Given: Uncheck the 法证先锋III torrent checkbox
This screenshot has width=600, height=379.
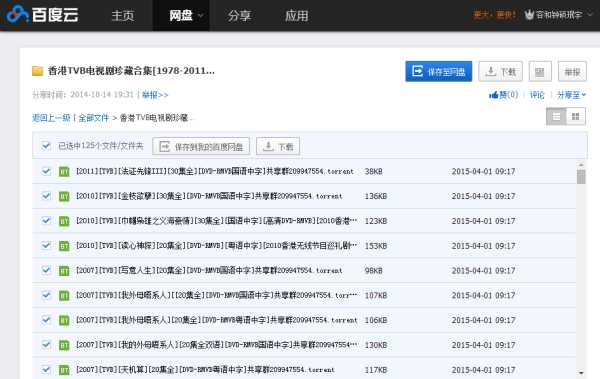Looking at the screenshot, I should [x=46, y=171].
